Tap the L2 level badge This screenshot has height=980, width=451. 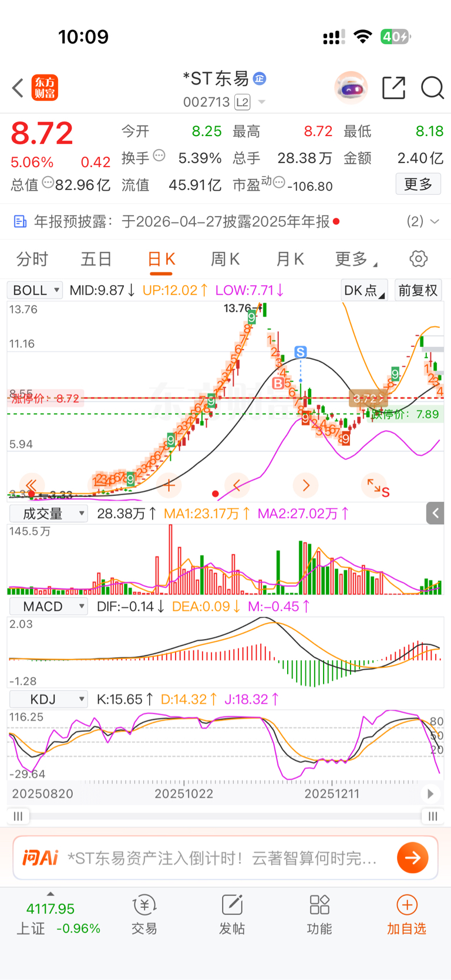242,103
